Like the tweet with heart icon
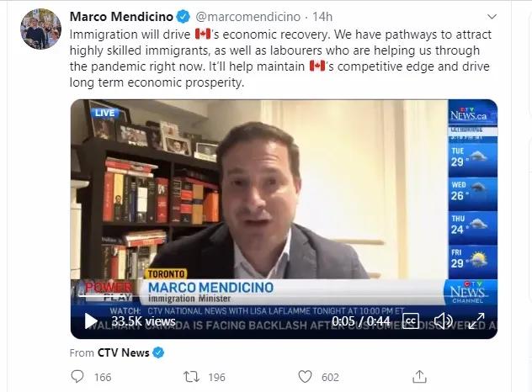 [x=305, y=377]
